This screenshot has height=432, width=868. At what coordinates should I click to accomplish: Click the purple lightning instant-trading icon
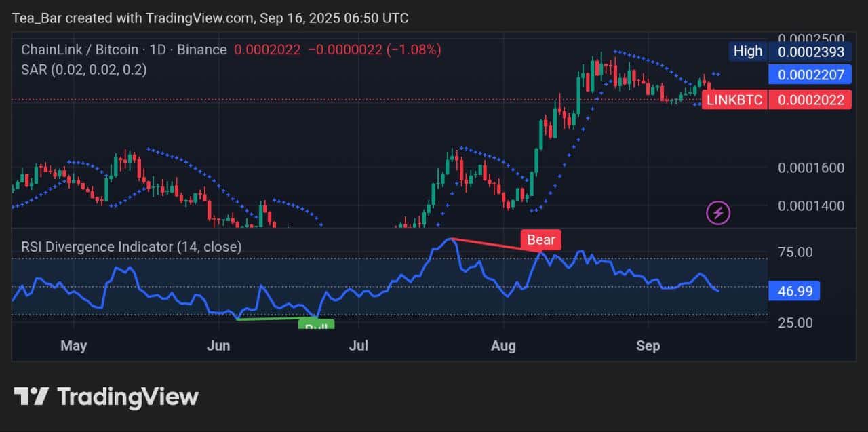coord(717,212)
